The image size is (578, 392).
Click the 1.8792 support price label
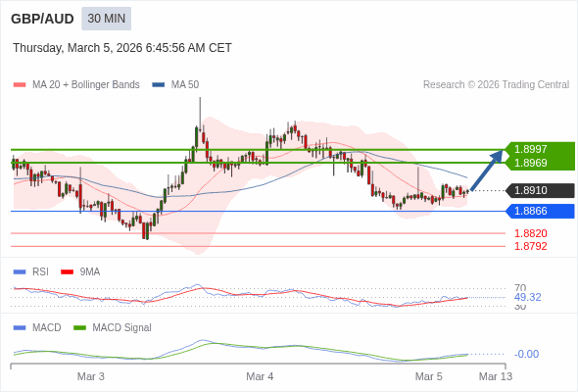[x=531, y=246]
